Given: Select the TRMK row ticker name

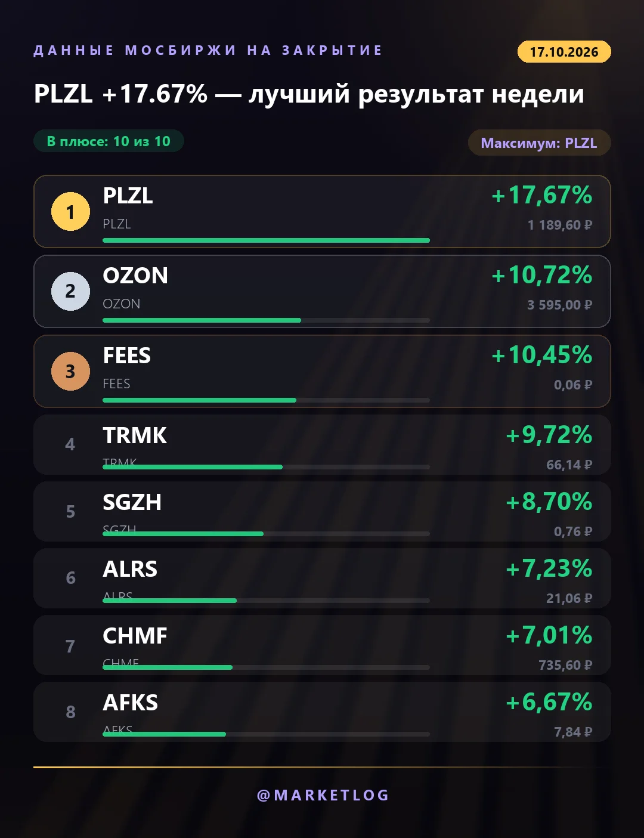Looking at the screenshot, I should click(x=135, y=435).
